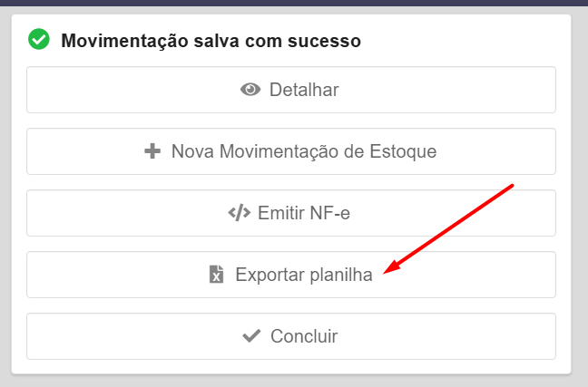The width and height of the screenshot is (588, 387).
Task: Click the "Movimentação salva com sucesso" heading
Action: tap(211, 41)
